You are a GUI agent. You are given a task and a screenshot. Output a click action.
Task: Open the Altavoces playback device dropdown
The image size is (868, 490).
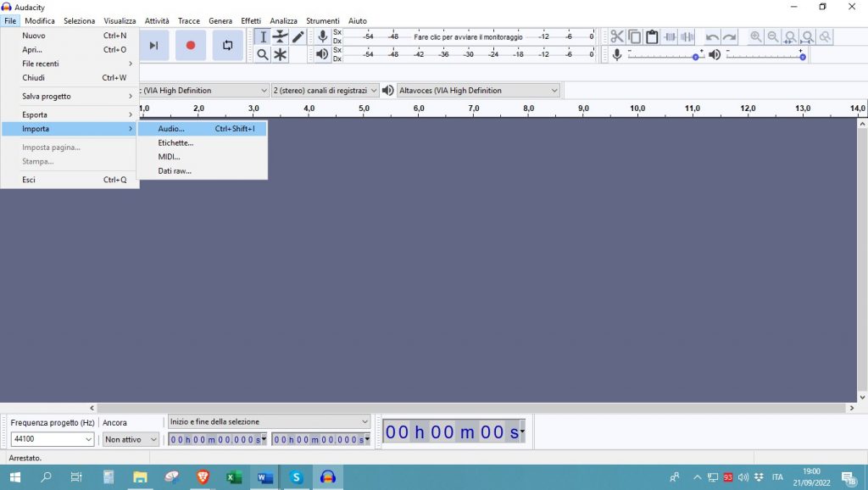point(479,91)
